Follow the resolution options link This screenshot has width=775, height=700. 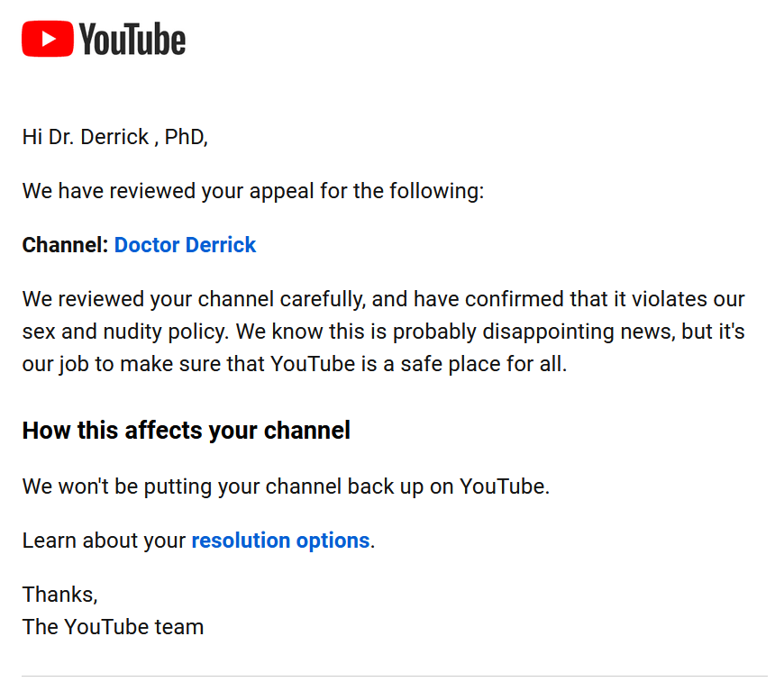[x=281, y=541]
